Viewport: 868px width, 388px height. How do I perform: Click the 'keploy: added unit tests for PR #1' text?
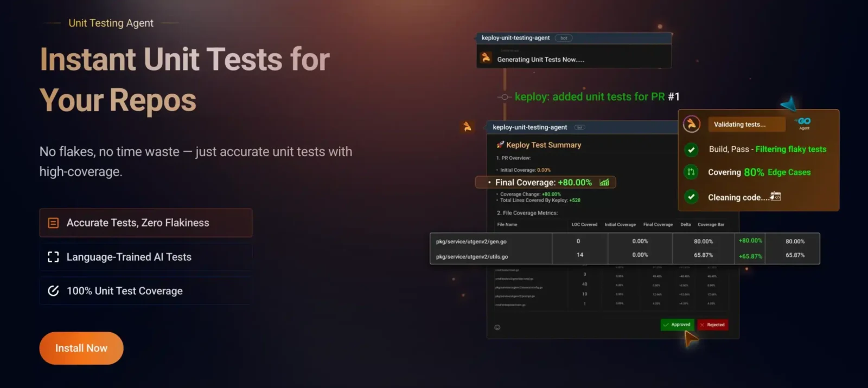pyautogui.click(x=597, y=96)
